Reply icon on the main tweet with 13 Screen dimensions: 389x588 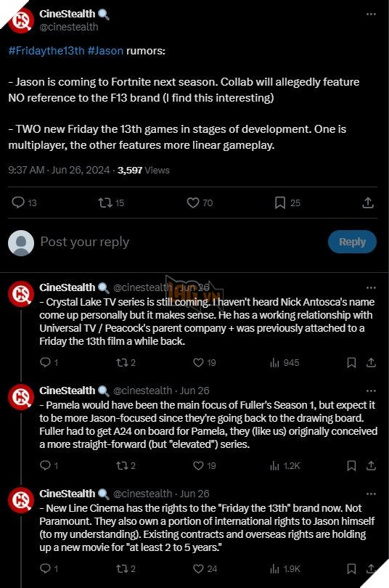pos(18,203)
